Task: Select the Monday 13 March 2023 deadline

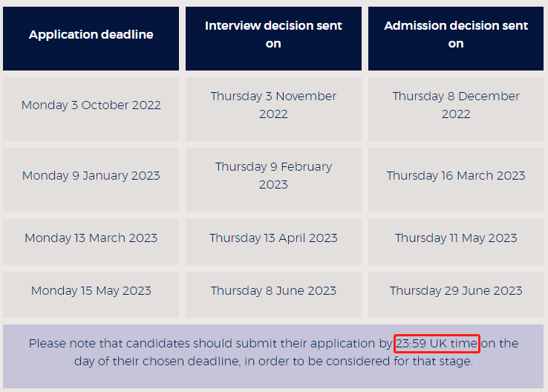Action: click(91, 238)
